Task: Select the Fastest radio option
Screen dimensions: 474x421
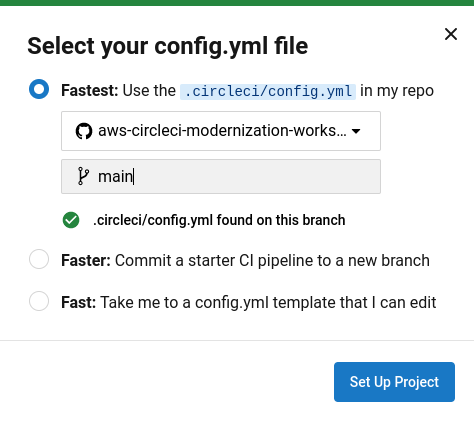Action: (39, 89)
